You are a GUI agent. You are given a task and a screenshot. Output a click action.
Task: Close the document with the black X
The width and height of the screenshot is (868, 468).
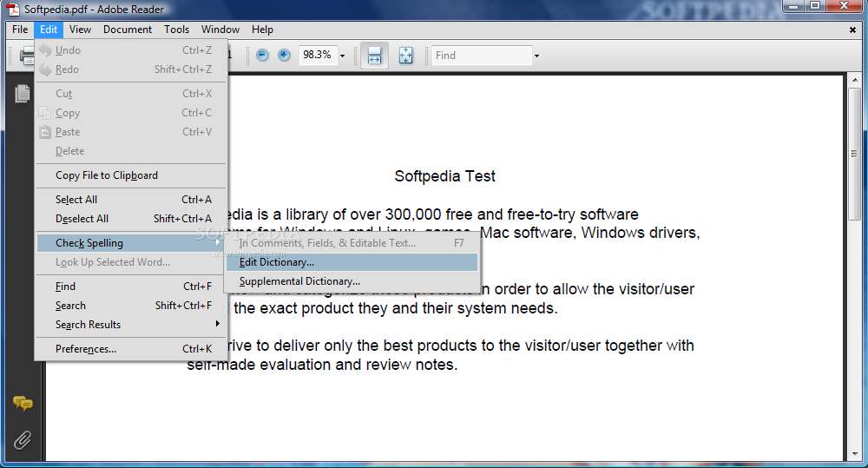click(852, 30)
